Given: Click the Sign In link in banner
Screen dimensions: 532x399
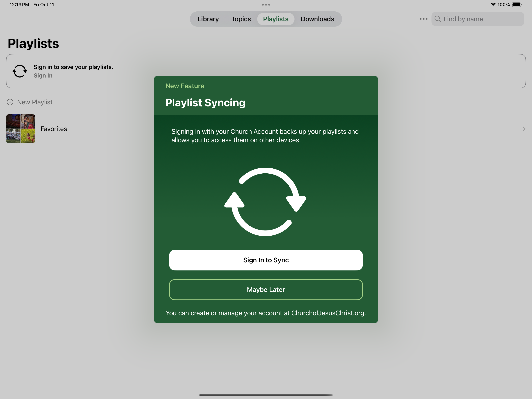Looking at the screenshot, I should [x=43, y=76].
